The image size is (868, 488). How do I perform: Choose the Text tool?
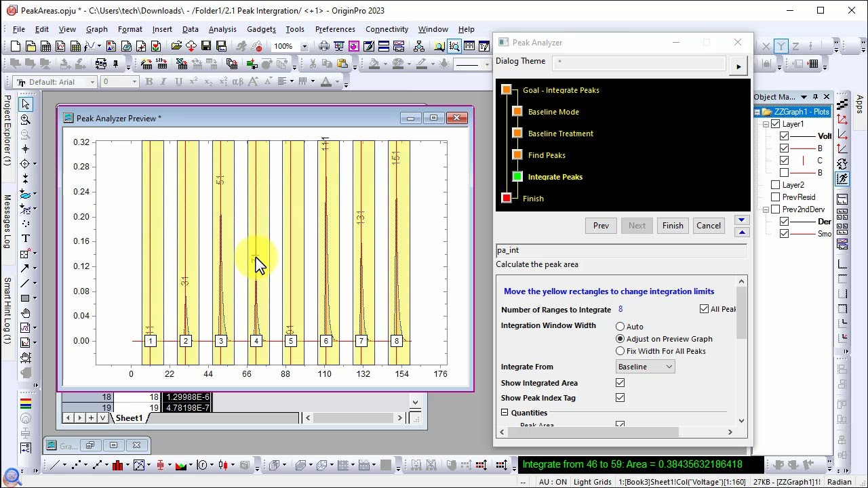point(25,239)
